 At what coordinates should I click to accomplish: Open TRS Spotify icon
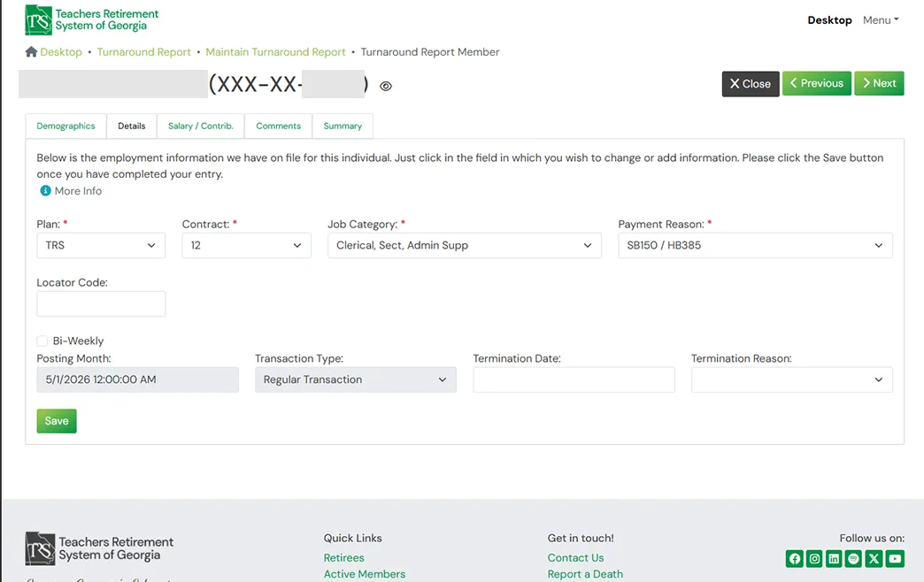853,558
